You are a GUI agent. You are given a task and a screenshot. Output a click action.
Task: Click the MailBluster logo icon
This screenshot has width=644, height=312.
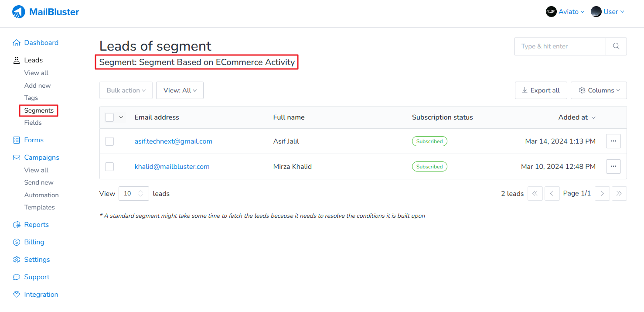19,12
